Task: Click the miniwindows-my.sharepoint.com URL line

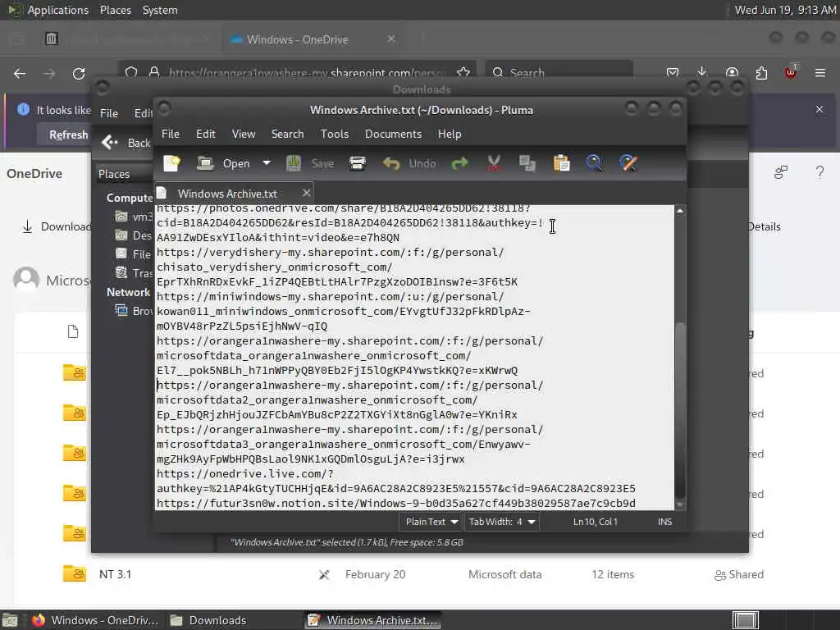Action: tap(330, 297)
